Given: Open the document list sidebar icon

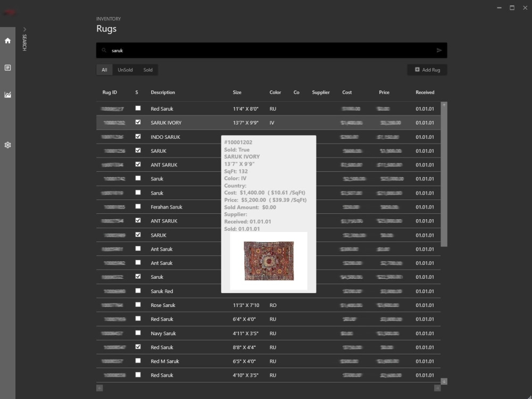Looking at the screenshot, I should pyautogui.click(x=7, y=68).
